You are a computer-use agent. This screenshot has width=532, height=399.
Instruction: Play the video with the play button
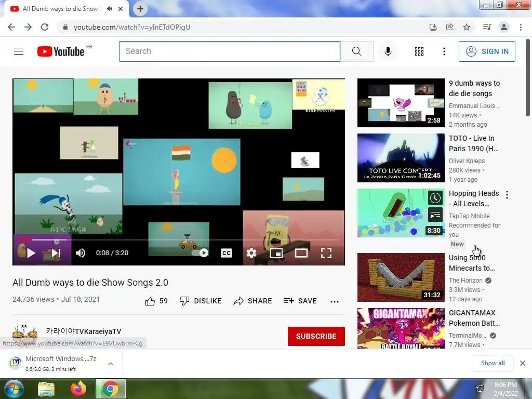(31, 253)
